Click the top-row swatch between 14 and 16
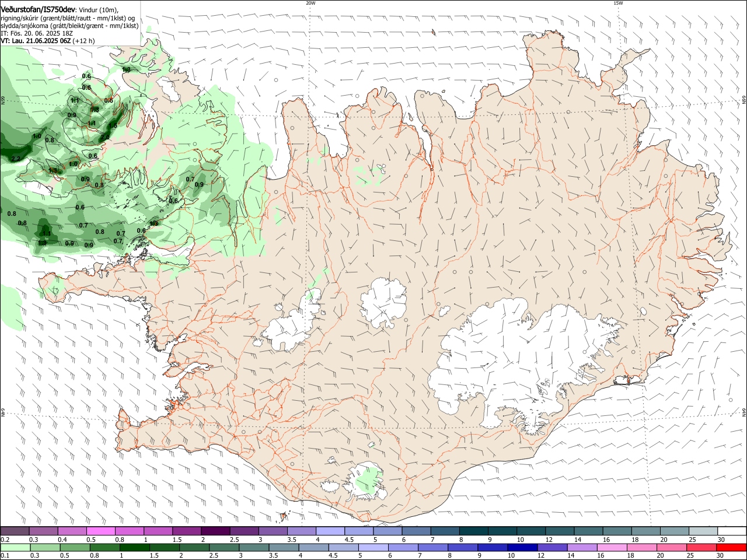 [589, 531]
